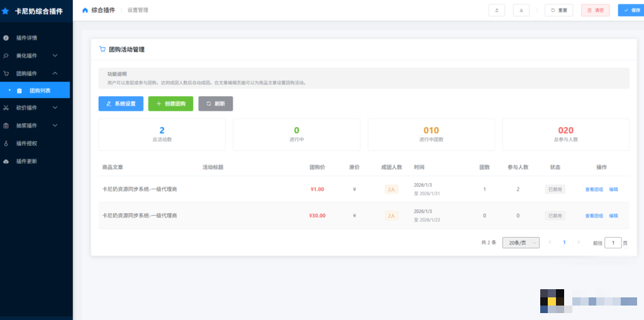Click the info icon for 插件详情
Viewport: 644px width, 320px height.
[6, 38]
